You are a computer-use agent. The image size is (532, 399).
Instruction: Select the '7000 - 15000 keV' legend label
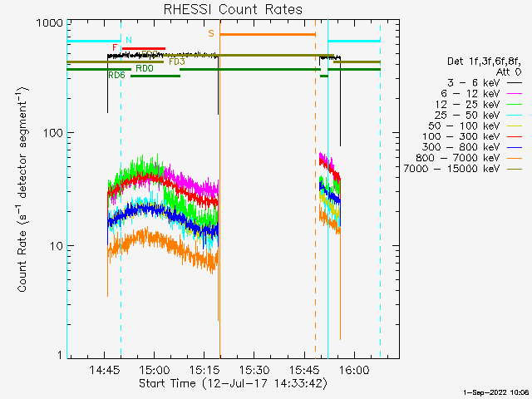pyautogui.click(x=451, y=169)
